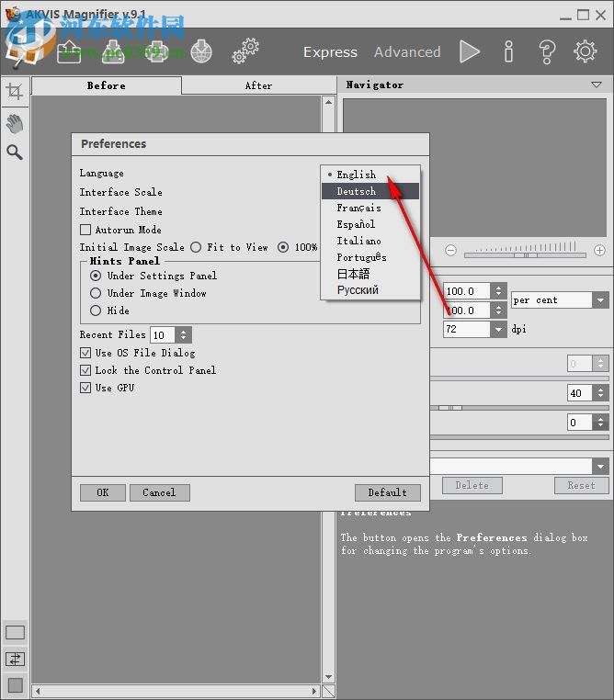Viewport: 614px width, 700px height.
Task: Click swap before/after view icon
Action: (x=16, y=659)
